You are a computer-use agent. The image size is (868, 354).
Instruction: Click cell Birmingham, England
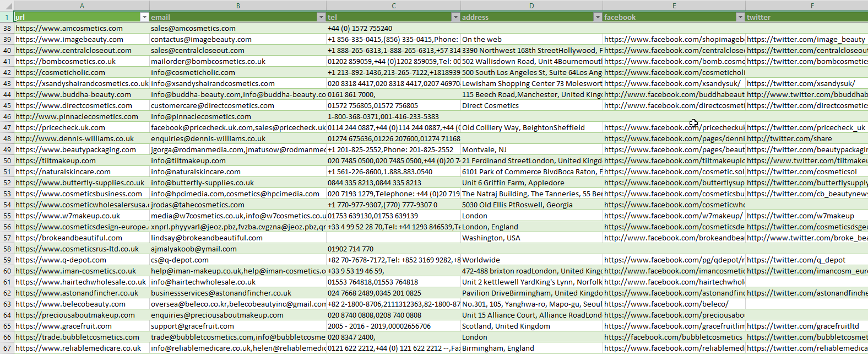coord(531,348)
